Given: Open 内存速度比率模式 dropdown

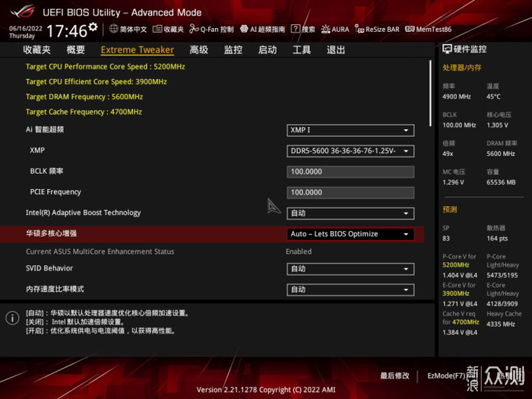Looking at the screenshot, I should click(350, 290).
